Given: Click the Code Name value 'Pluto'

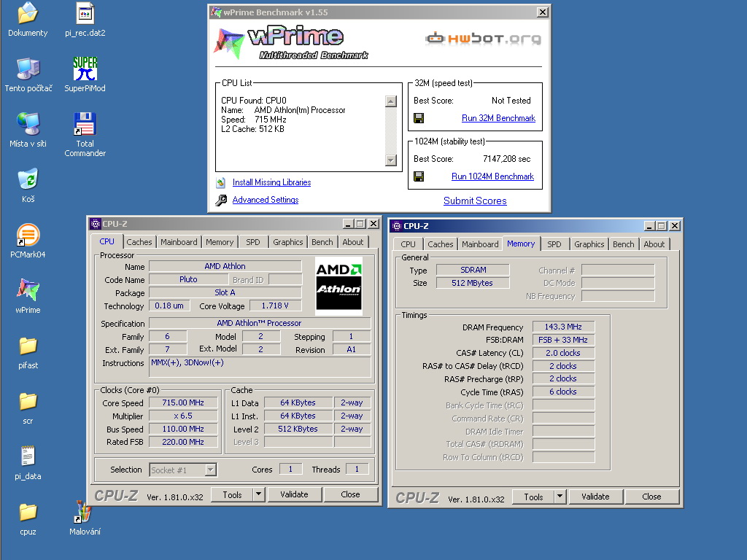Looking at the screenshot, I should 188,279.
